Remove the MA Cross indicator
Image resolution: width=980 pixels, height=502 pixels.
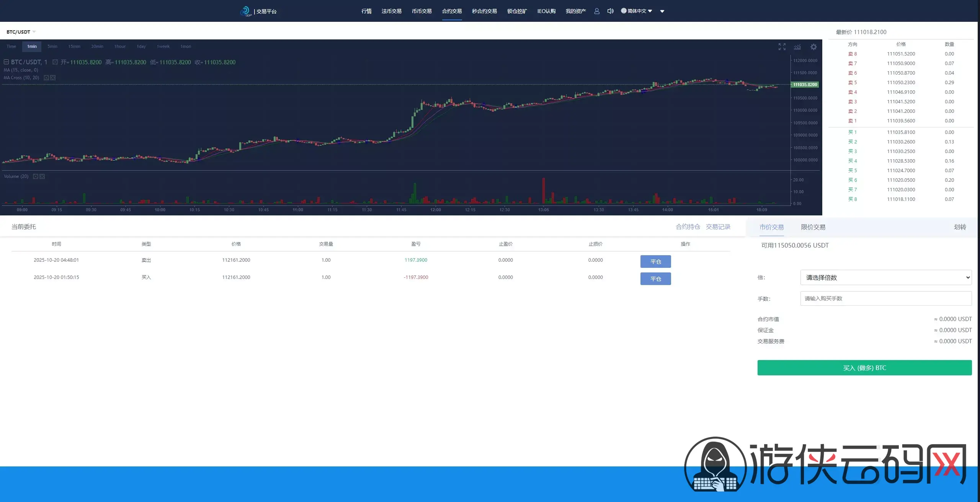(x=53, y=78)
